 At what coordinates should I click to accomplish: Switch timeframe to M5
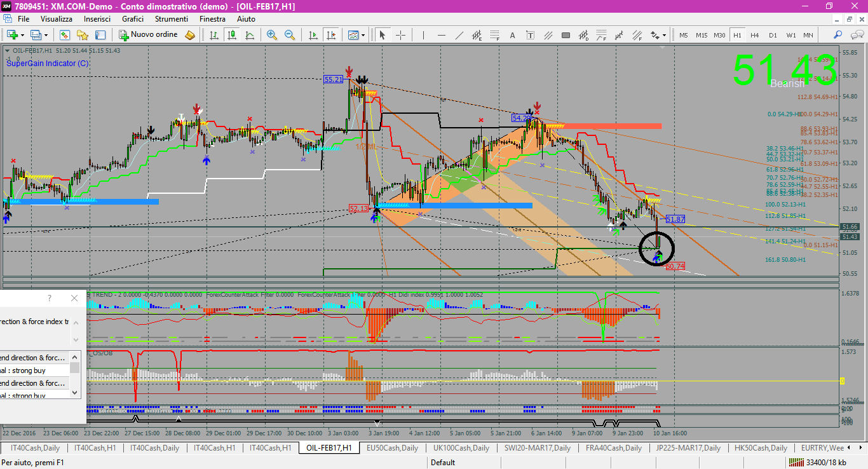click(x=684, y=35)
